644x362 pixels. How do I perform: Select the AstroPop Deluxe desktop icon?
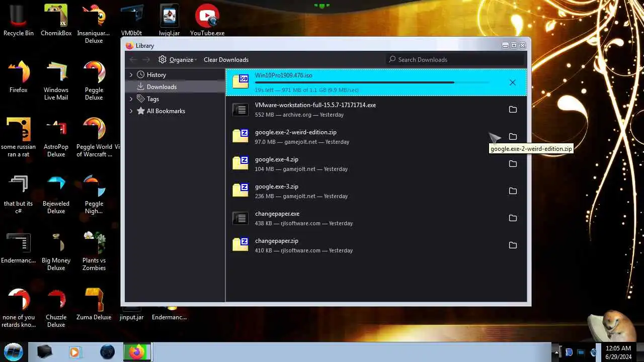click(56, 138)
